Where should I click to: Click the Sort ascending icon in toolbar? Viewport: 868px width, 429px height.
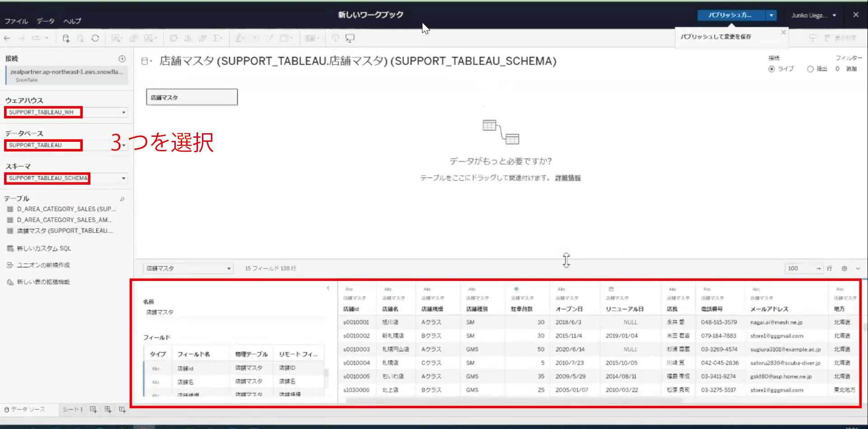pyautogui.click(x=188, y=38)
